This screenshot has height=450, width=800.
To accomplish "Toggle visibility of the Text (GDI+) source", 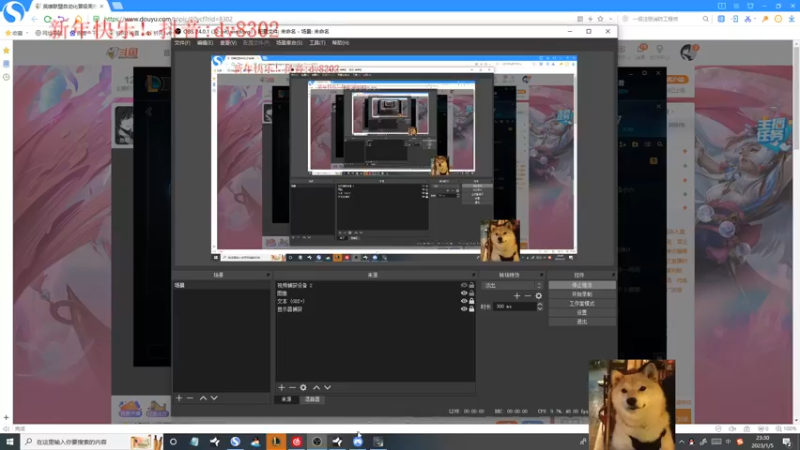I will pyautogui.click(x=464, y=301).
